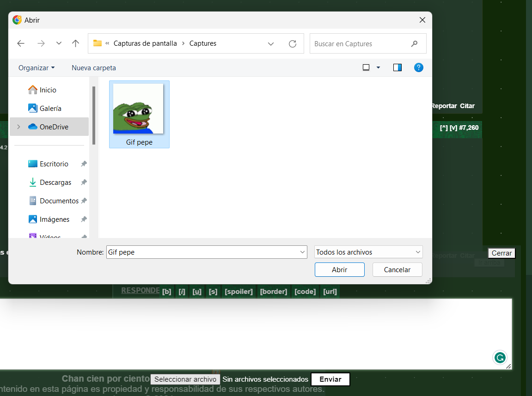Open the Todos los archivos filter
532x396 pixels.
368,252
